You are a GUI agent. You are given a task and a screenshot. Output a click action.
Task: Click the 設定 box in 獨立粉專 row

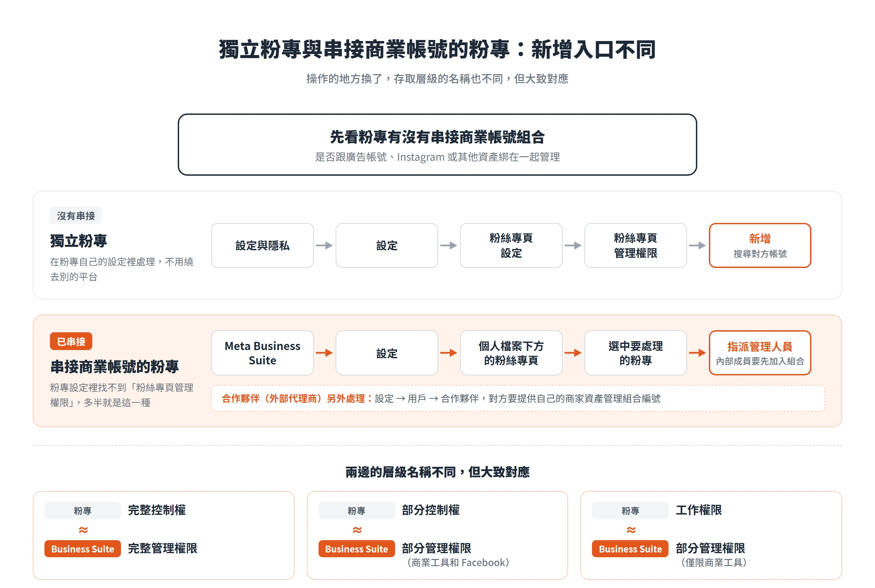coord(387,245)
